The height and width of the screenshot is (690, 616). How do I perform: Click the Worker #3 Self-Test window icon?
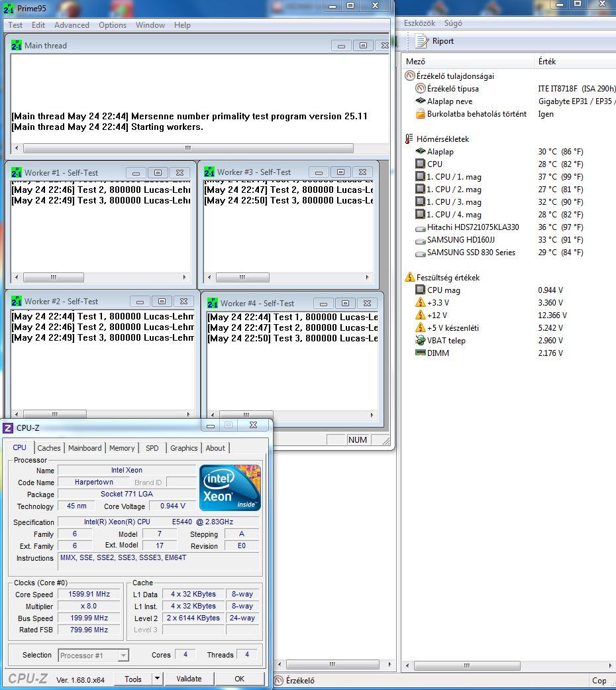[x=209, y=172]
